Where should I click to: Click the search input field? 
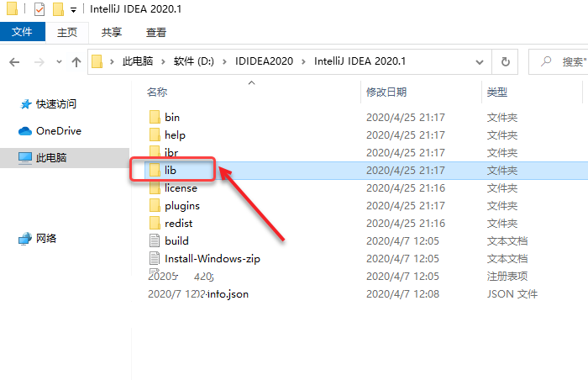(x=559, y=61)
